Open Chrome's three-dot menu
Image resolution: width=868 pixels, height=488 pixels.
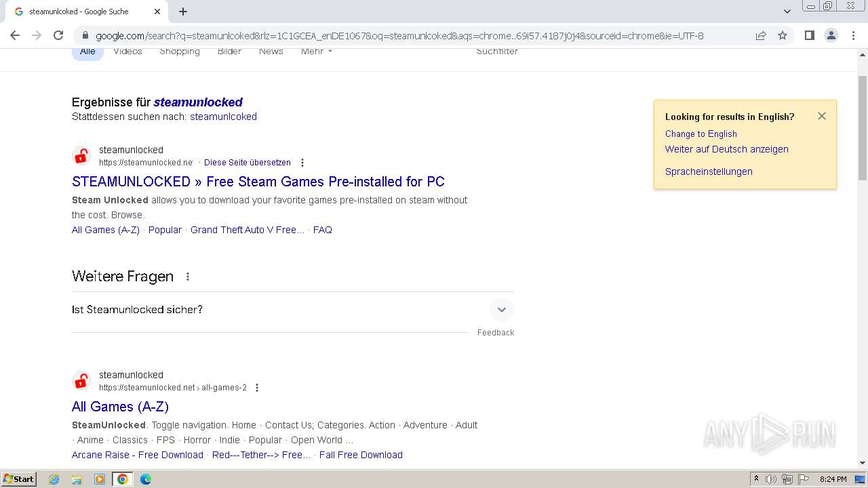[x=853, y=36]
